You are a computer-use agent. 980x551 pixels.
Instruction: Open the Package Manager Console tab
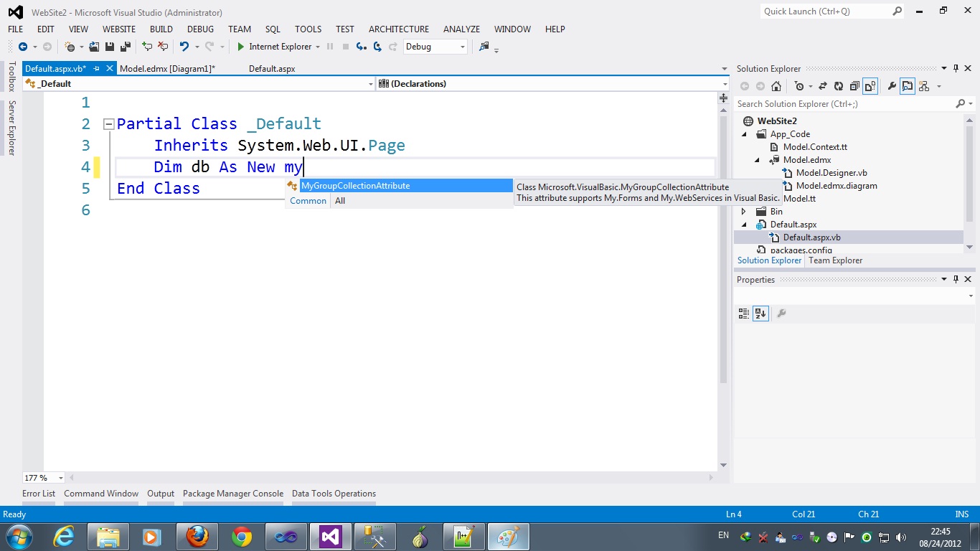point(233,494)
